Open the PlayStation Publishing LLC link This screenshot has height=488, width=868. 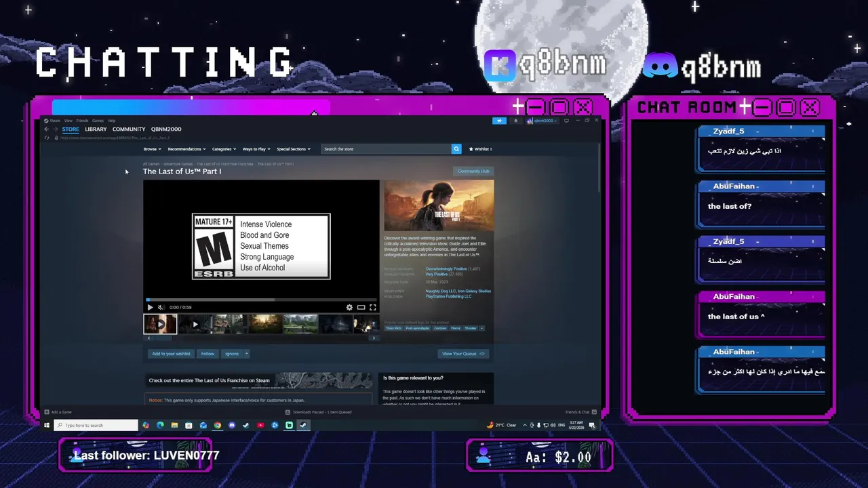click(x=448, y=296)
